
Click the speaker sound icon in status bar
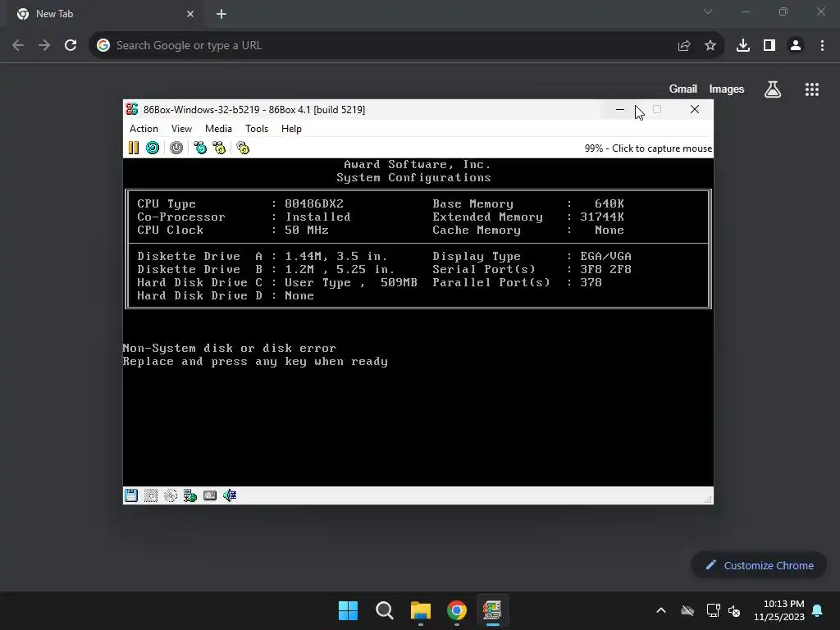click(230, 495)
